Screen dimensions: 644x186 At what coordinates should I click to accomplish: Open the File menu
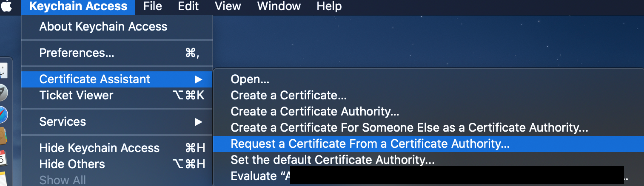pyautogui.click(x=152, y=6)
